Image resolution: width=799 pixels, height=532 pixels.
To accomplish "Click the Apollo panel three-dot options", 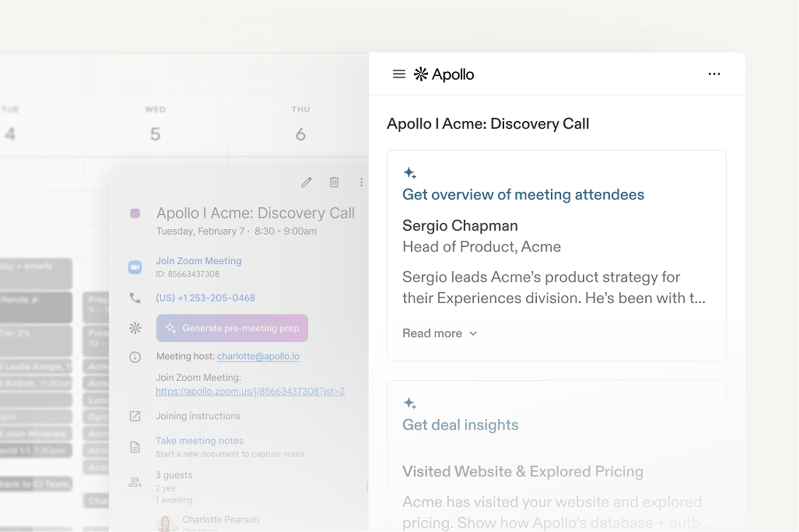I will pos(714,74).
